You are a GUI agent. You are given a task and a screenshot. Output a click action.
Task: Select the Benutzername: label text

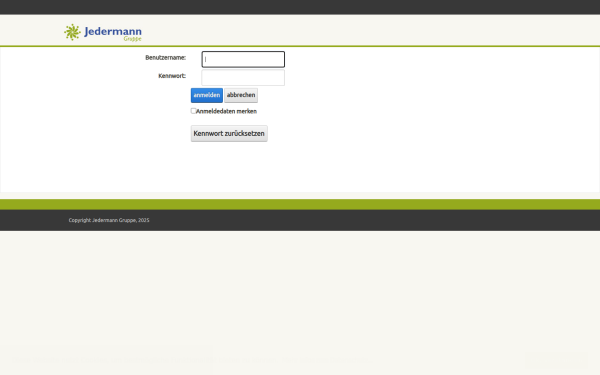coord(166,58)
